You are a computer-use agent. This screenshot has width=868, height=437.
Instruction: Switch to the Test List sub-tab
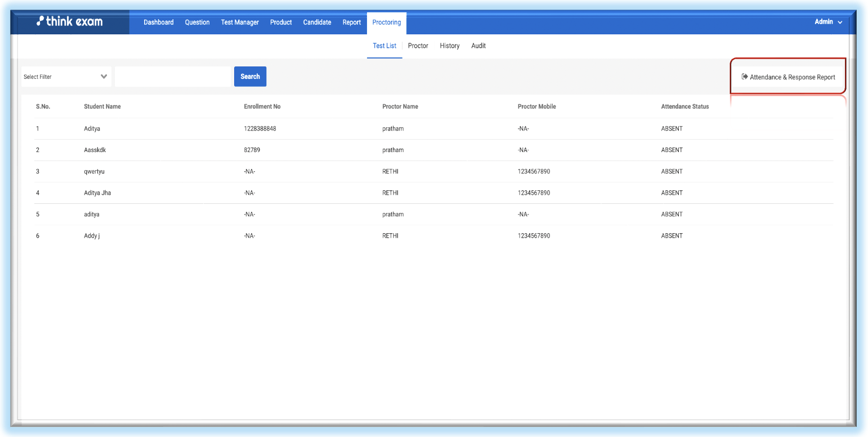point(384,46)
